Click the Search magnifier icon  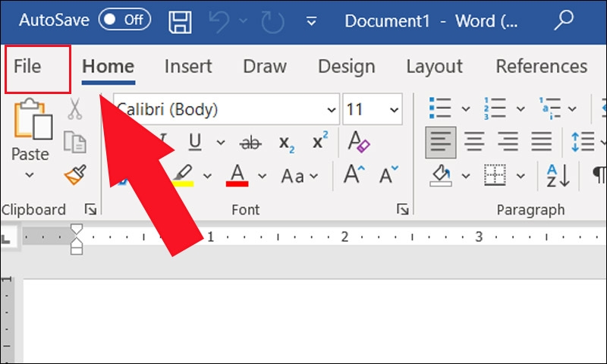coord(563,20)
